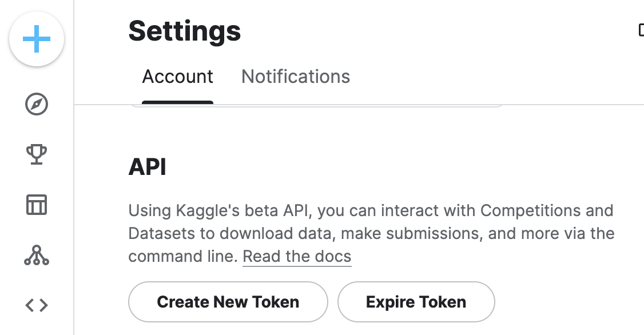Click the cut-off icon at the top-right edge
The width and height of the screenshot is (644, 335).
(x=641, y=30)
